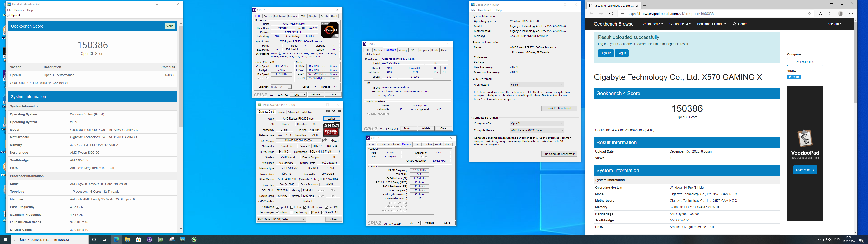Open the Architecture 64-bit dropdown

pyautogui.click(x=537, y=84)
